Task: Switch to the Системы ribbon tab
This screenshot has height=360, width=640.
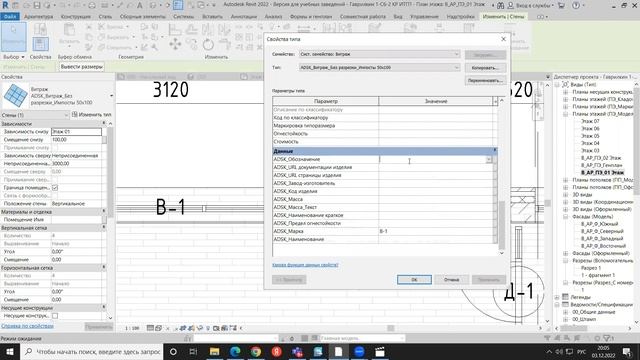Action: click(x=183, y=16)
